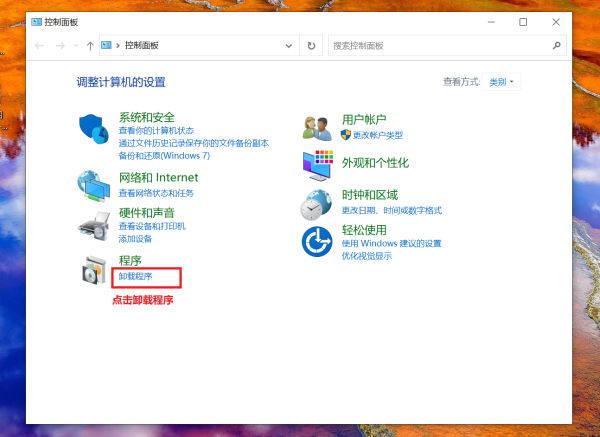Click the Hardware and Sound printer icon
This screenshot has height=437, width=600.
94,226
